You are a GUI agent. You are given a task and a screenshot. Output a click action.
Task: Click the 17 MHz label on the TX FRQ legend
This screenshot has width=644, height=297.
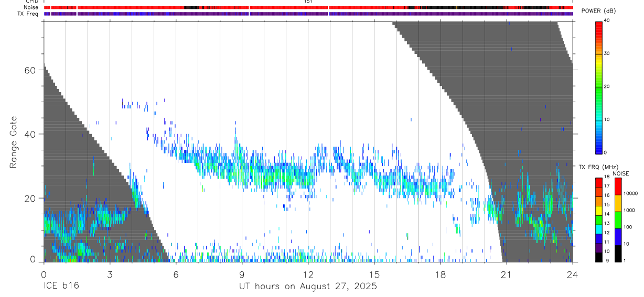tap(606, 186)
